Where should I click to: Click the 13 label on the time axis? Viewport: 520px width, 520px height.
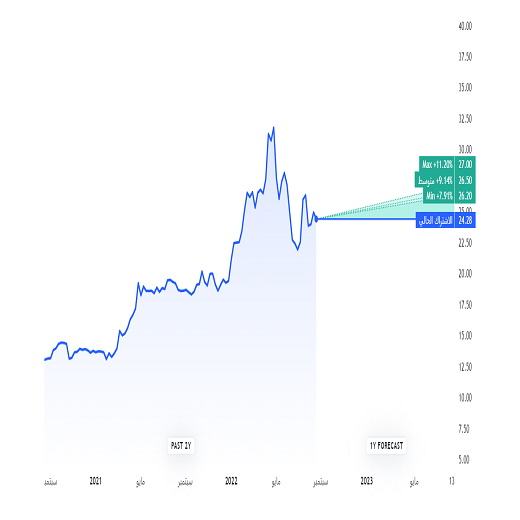coord(451,481)
